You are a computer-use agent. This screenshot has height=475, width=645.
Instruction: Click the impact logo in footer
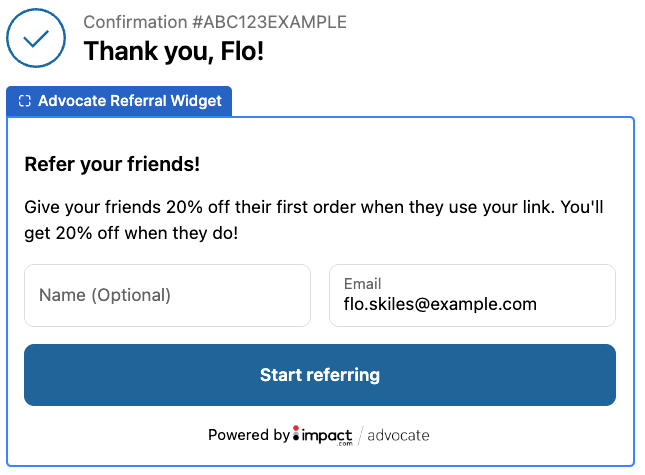pos(324,435)
